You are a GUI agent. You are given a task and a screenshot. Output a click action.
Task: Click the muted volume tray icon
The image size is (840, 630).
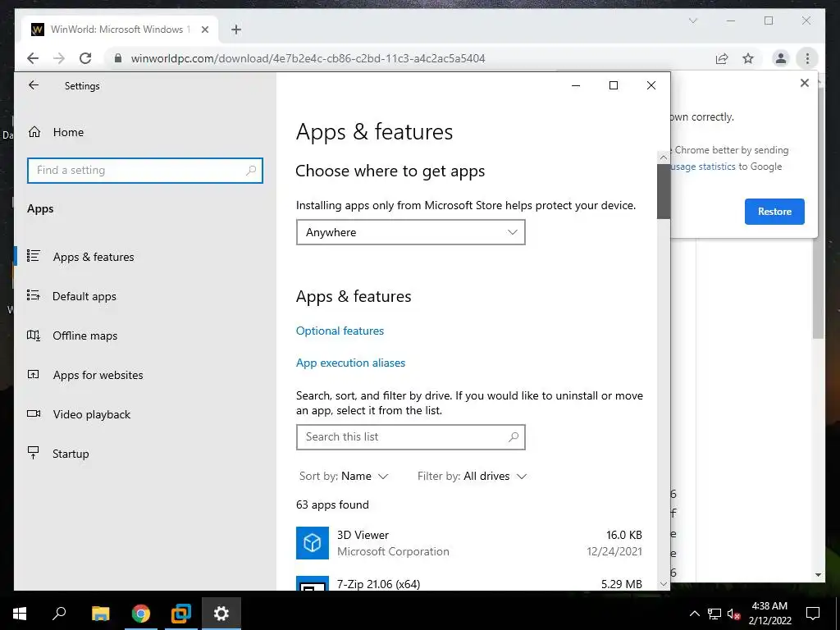(733, 614)
